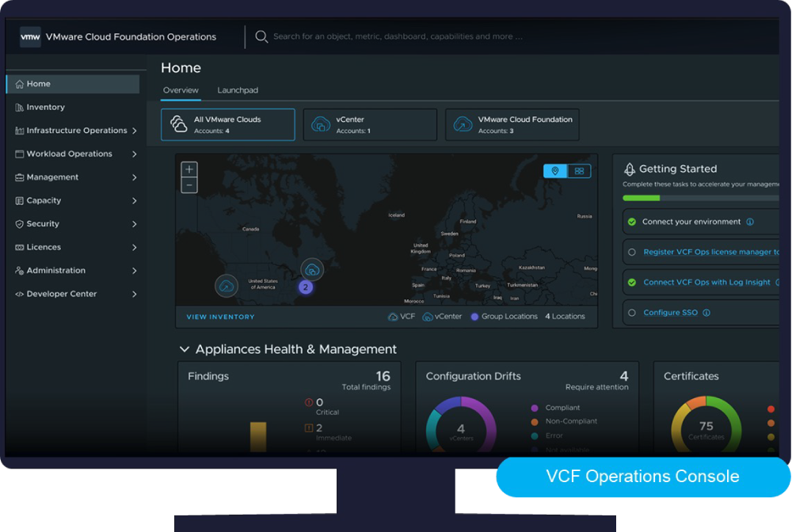Switch to the Launchpad tab
792x532 pixels.
coord(238,89)
